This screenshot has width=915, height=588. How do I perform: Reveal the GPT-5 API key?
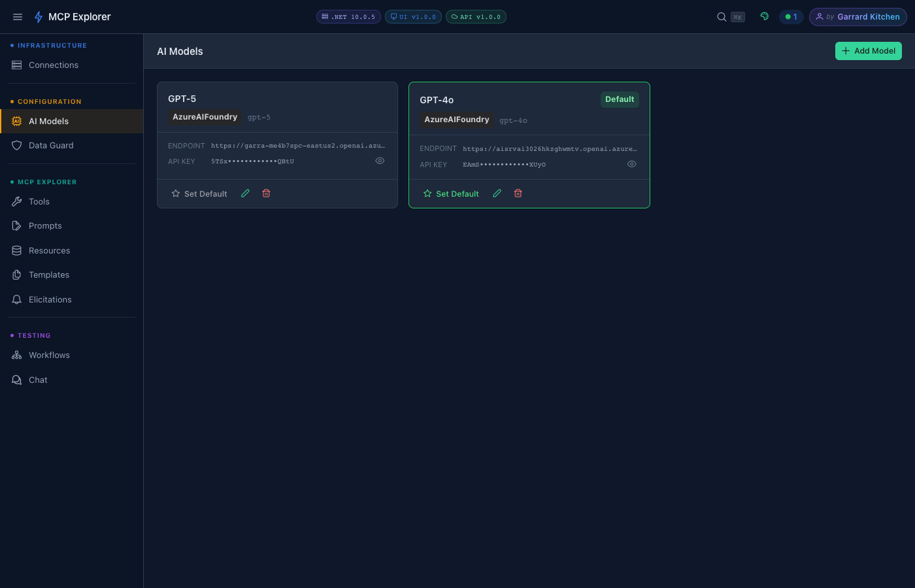(x=380, y=161)
